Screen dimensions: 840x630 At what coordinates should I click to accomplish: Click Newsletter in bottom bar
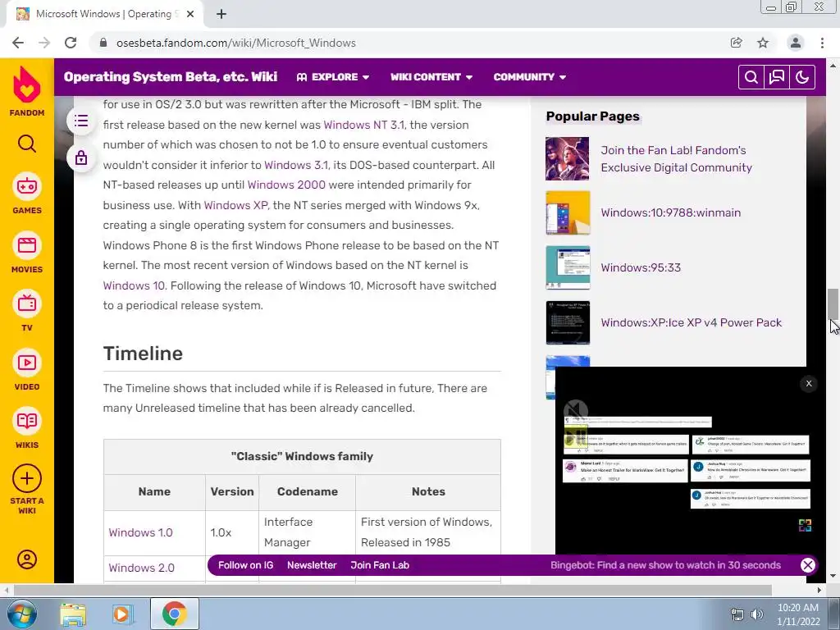point(312,565)
